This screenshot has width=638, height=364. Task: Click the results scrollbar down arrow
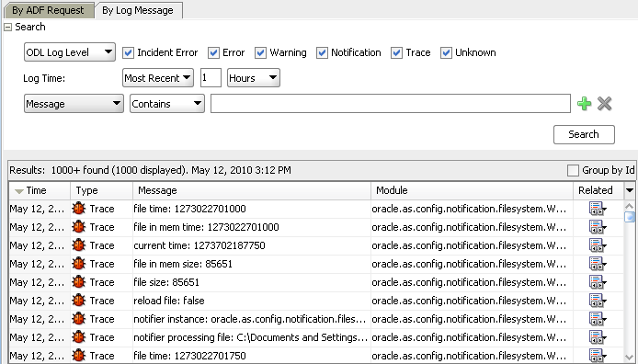coord(630,358)
